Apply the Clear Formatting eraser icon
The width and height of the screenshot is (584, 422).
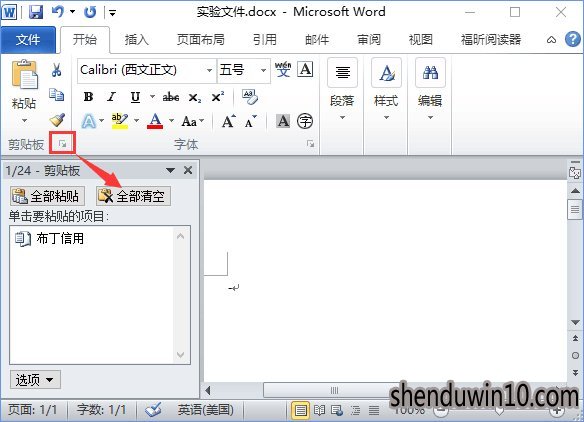click(x=250, y=97)
